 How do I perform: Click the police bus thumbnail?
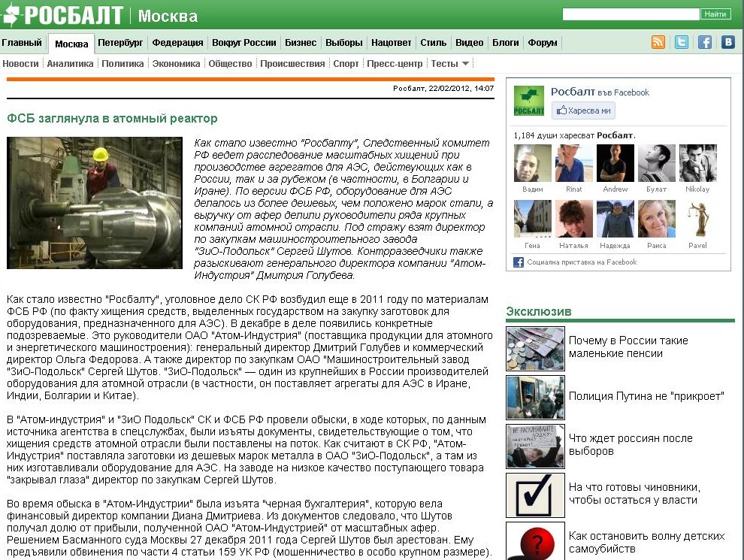coord(535,398)
